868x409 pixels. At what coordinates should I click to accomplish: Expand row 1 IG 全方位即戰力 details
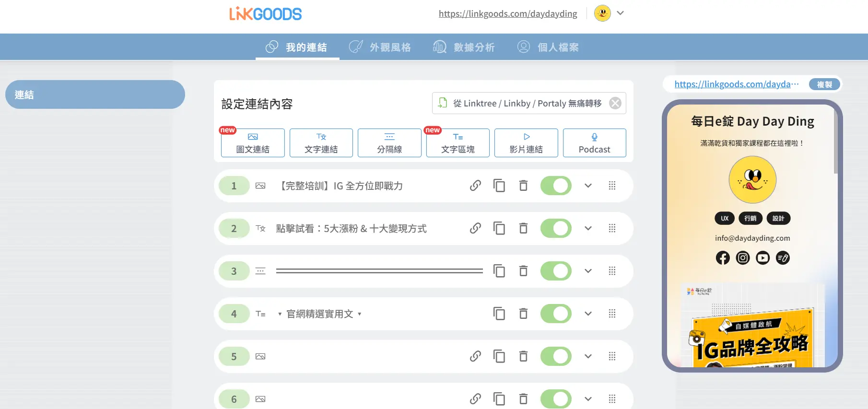coord(588,186)
